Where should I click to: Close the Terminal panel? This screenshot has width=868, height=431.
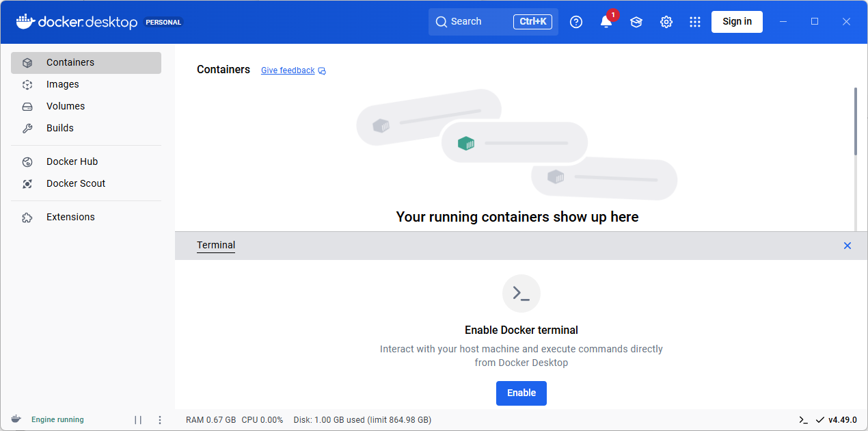coord(847,246)
